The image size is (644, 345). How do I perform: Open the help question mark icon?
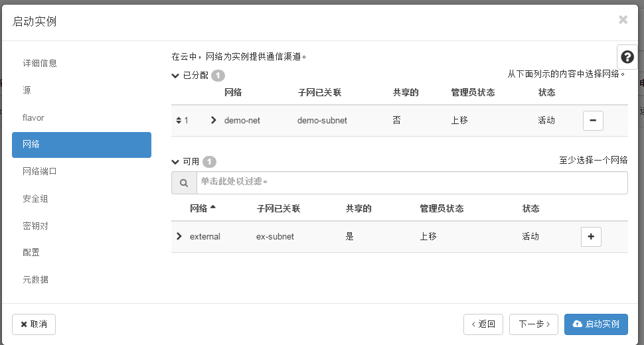coord(627,57)
